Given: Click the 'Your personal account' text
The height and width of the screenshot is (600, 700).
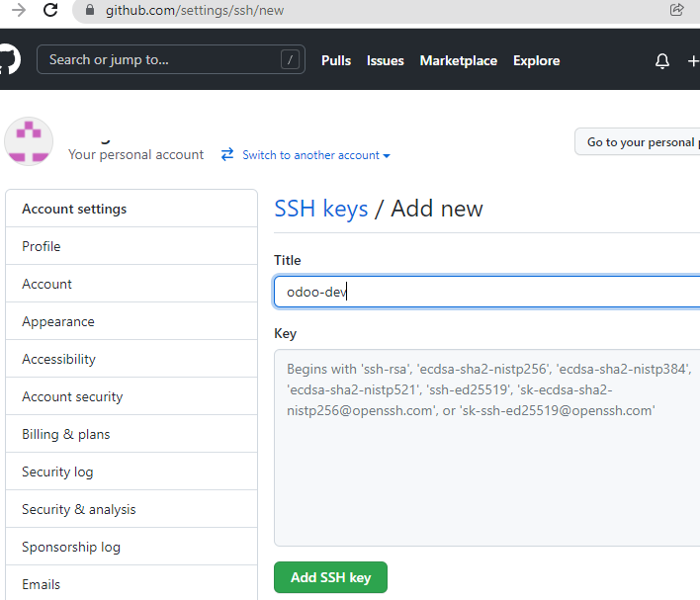Looking at the screenshot, I should click(135, 154).
